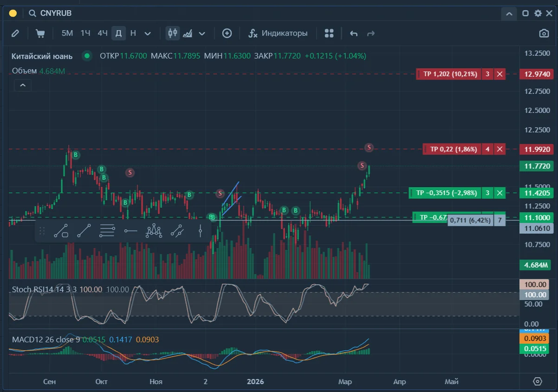This screenshot has width=558, height=392.
Task: Redo the chart action
Action: (371, 33)
